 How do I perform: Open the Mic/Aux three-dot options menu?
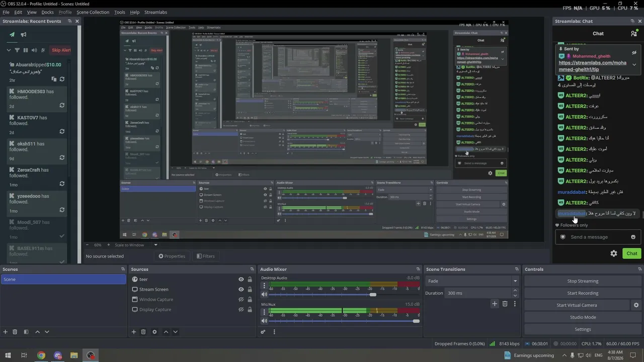264,312
